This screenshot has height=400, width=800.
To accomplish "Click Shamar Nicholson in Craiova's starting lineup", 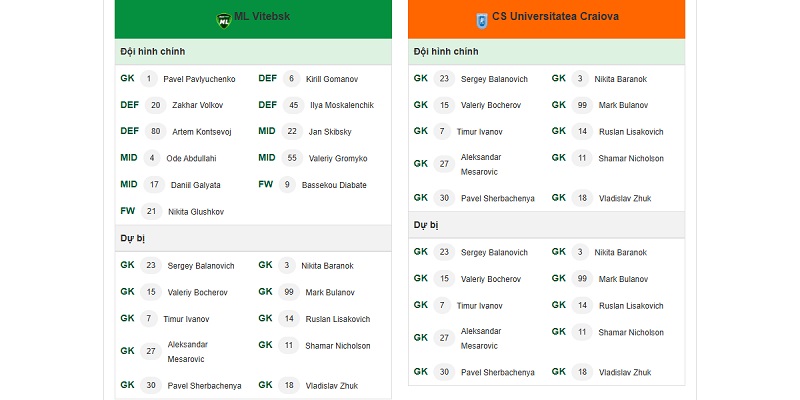I will tap(631, 159).
